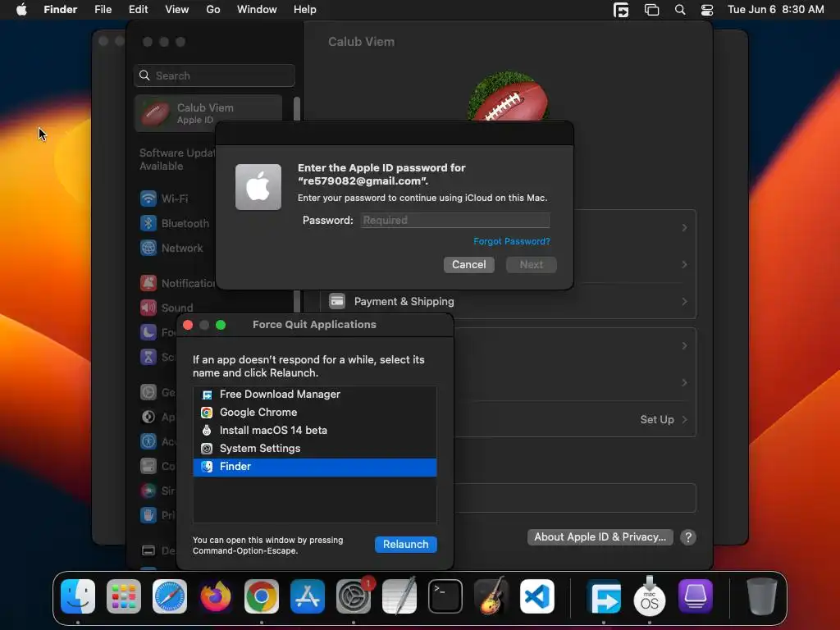The width and height of the screenshot is (840, 630).
Task: Launch Visual Studio Code from Dock
Action: tap(537, 596)
